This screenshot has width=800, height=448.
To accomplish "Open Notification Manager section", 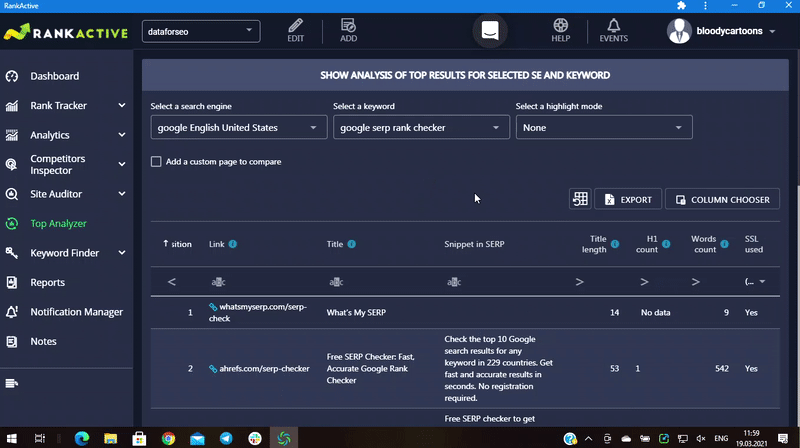I will coord(77,312).
